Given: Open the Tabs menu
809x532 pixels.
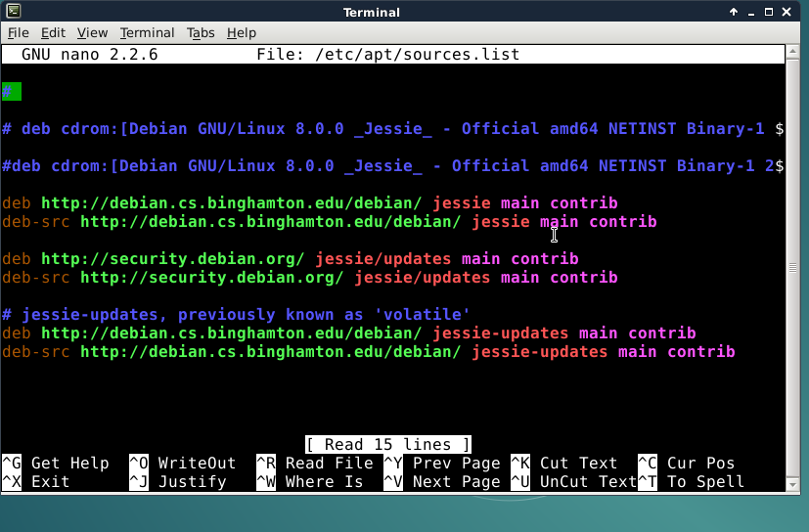Looking at the screenshot, I should 201,33.
